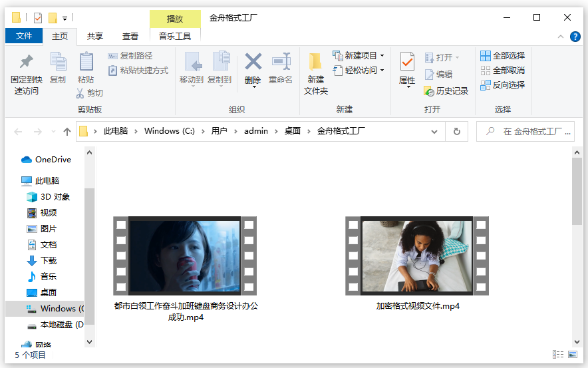Screen dimensions: 588x368
Task: Click Paste Shortcut (粘贴快捷方式)
Action: [138, 71]
